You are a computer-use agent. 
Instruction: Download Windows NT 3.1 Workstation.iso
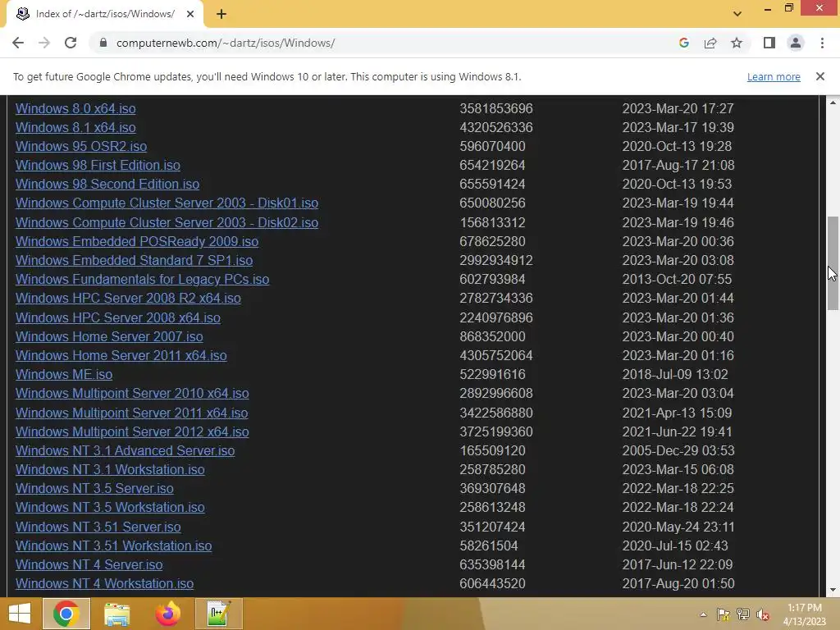(x=110, y=469)
